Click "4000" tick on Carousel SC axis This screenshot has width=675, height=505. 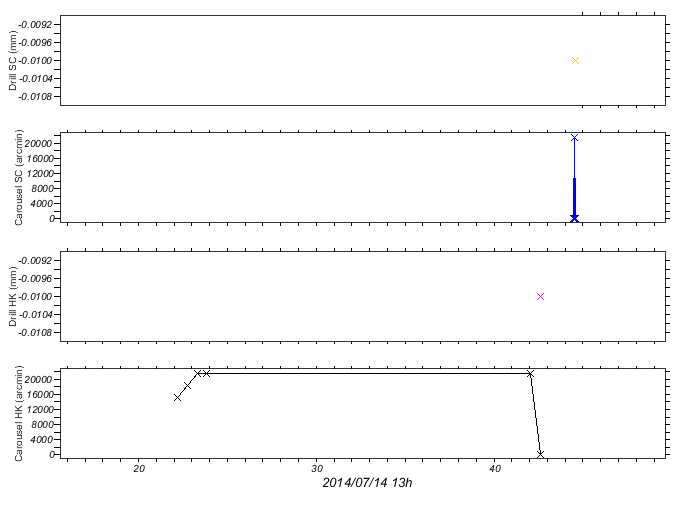pyautogui.click(x=42, y=203)
